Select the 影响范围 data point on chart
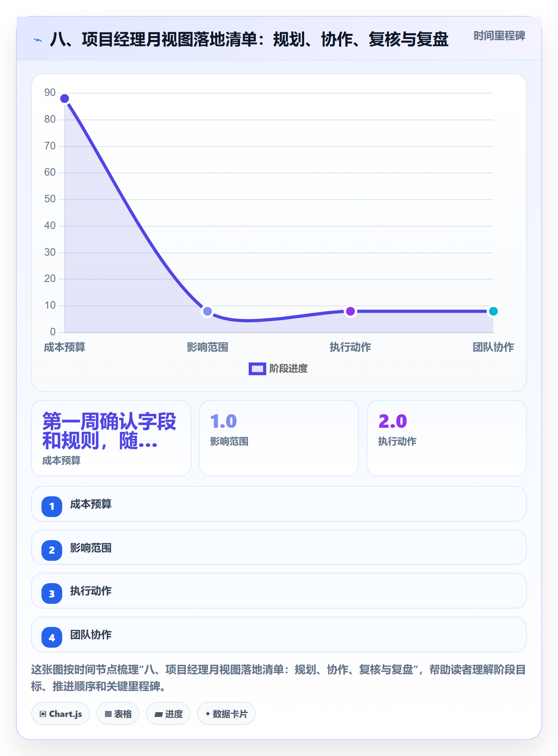The width and height of the screenshot is (558, 756). [x=207, y=311]
